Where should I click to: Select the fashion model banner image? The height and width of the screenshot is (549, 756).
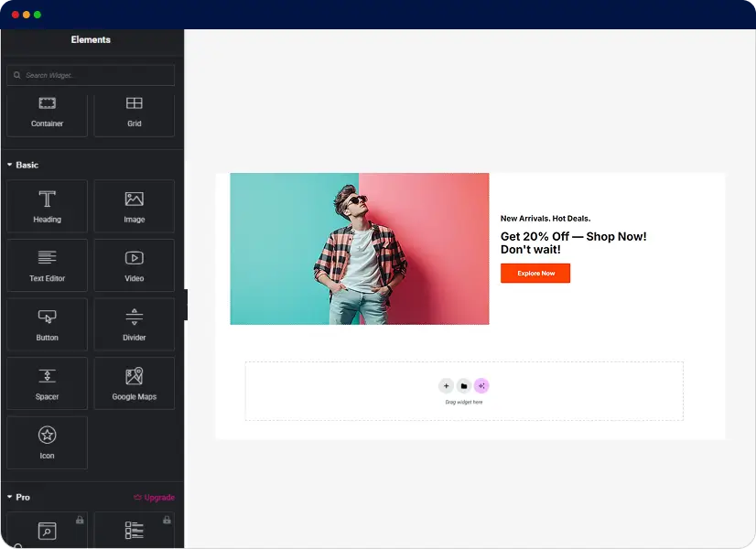click(x=359, y=249)
